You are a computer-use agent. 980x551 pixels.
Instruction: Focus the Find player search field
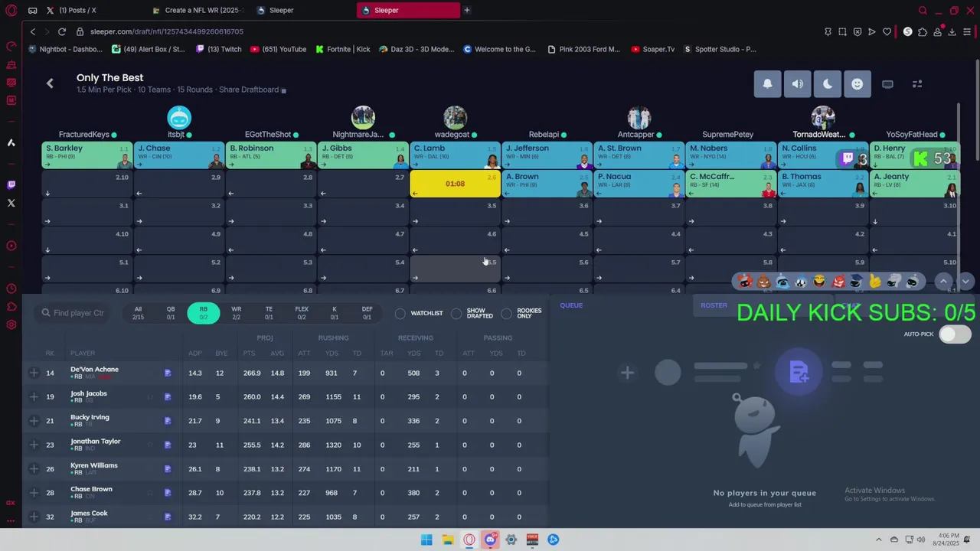[73, 313]
